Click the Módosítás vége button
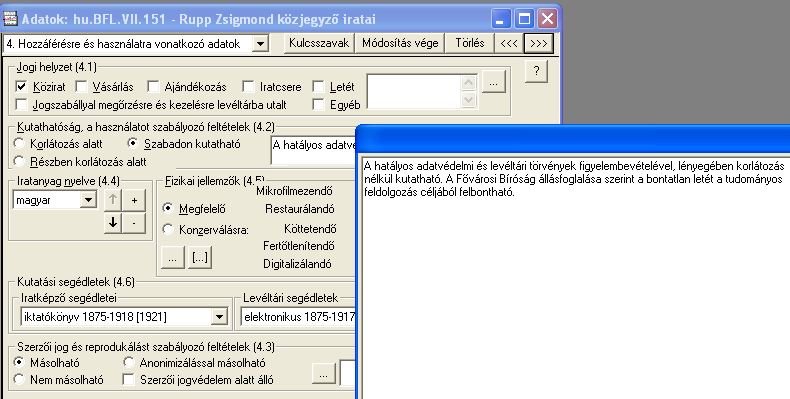 coord(400,43)
